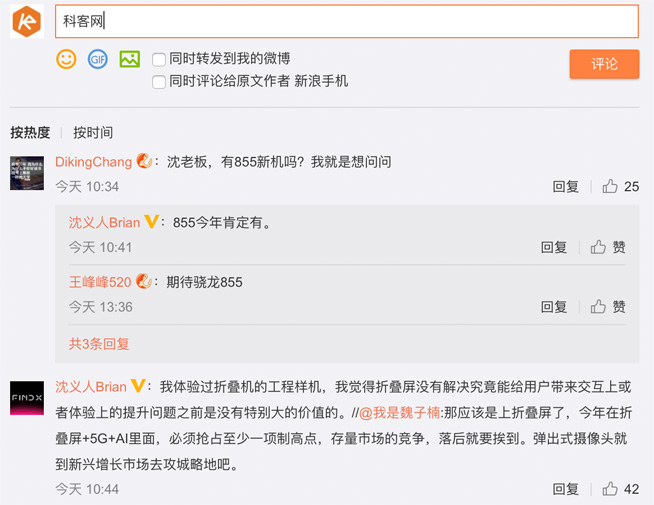Open the FIND X avatar of 沈义人Brian

[27, 397]
